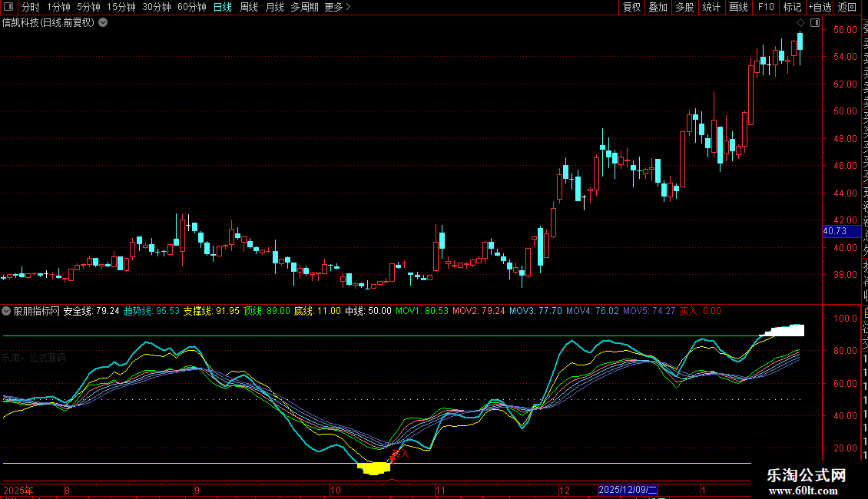The image size is (868, 499).
Task: Click the 2025/12/09/二 date label
Action: pos(628,490)
